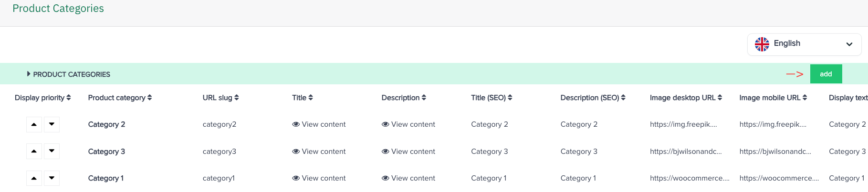Move Category 1 down in priority
The height and width of the screenshot is (192, 868).
click(52, 178)
